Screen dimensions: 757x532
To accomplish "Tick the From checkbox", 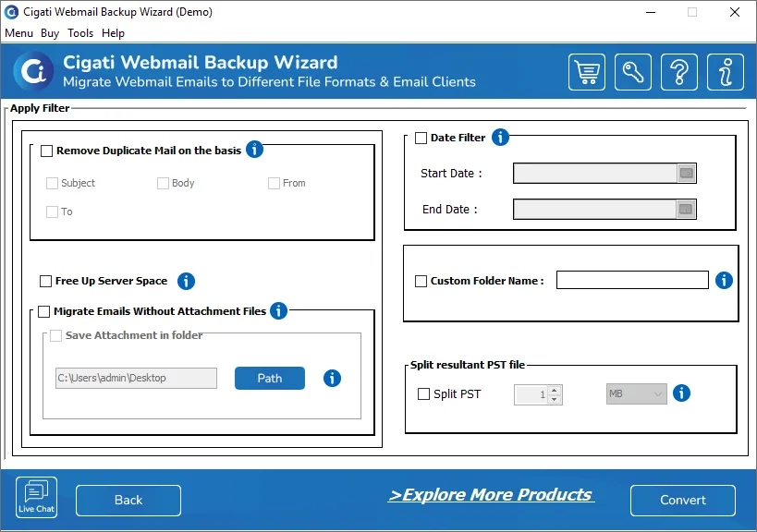I will pos(275,183).
